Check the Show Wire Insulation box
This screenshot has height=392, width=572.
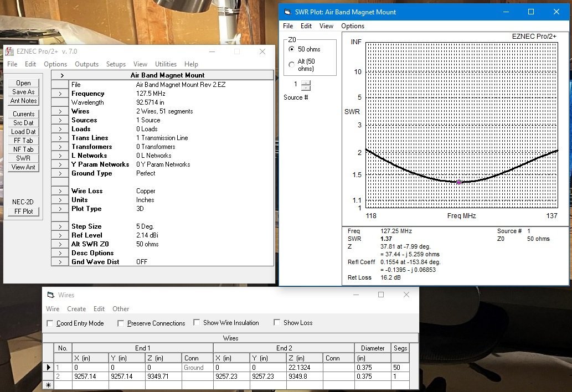197,323
